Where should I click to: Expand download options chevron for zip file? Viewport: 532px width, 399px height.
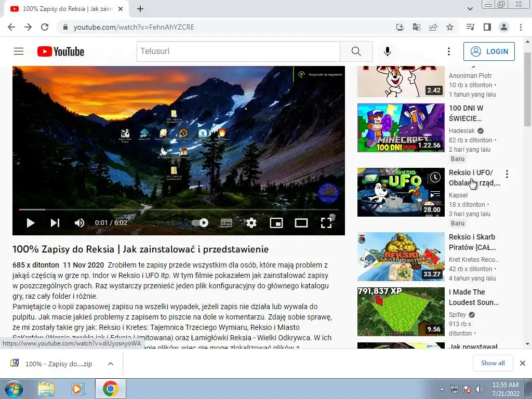pos(111,364)
